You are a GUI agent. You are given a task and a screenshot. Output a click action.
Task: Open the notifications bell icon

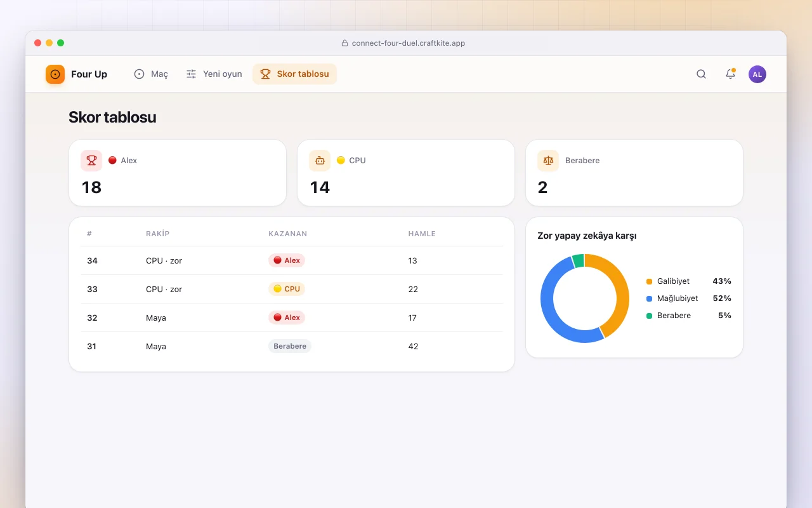click(730, 74)
